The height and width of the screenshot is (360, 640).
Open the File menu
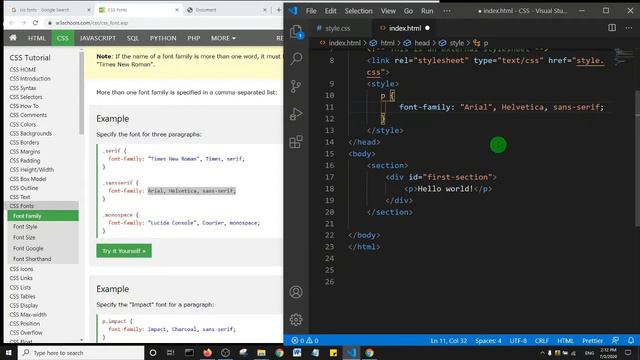pos(311,11)
